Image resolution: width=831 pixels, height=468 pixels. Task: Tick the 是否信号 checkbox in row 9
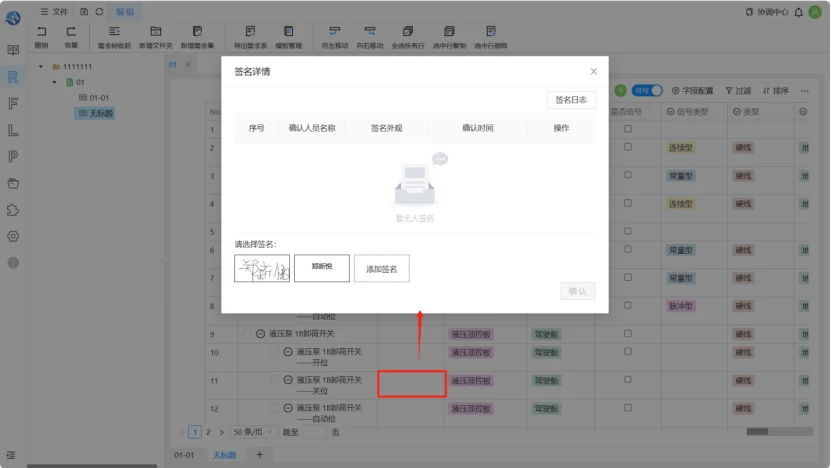click(627, 333)
